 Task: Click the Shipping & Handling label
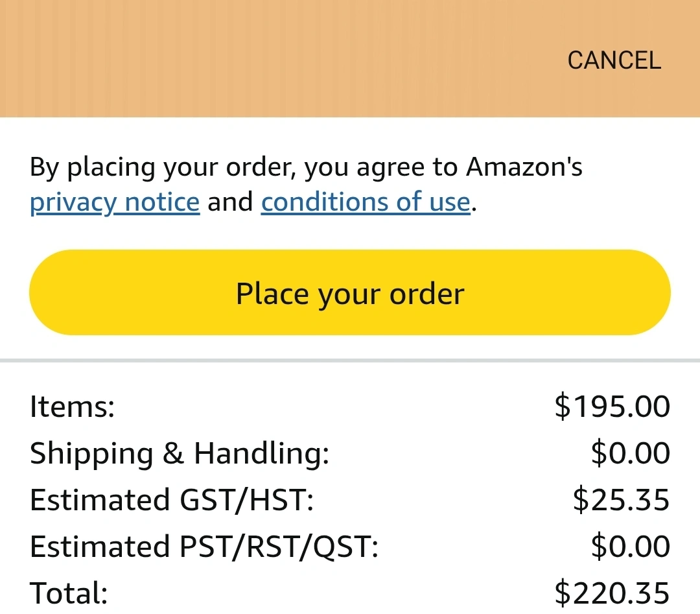click(180, 453)
